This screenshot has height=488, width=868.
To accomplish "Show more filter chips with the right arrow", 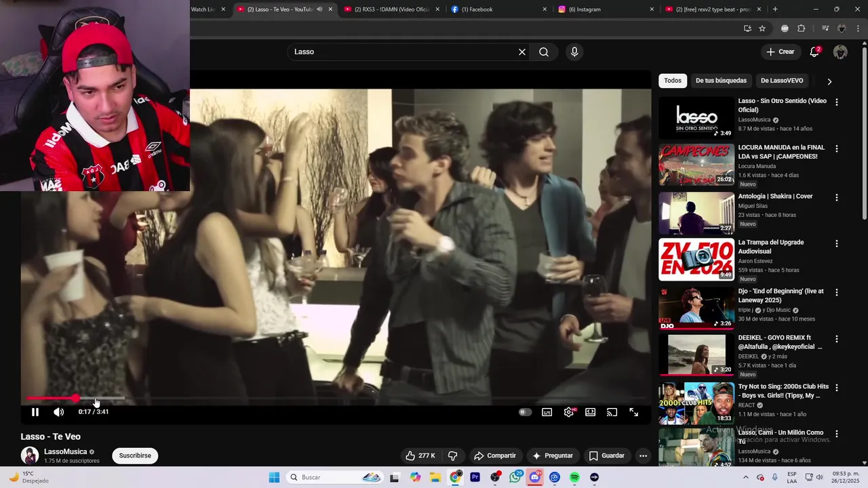I will click(829, 81).
